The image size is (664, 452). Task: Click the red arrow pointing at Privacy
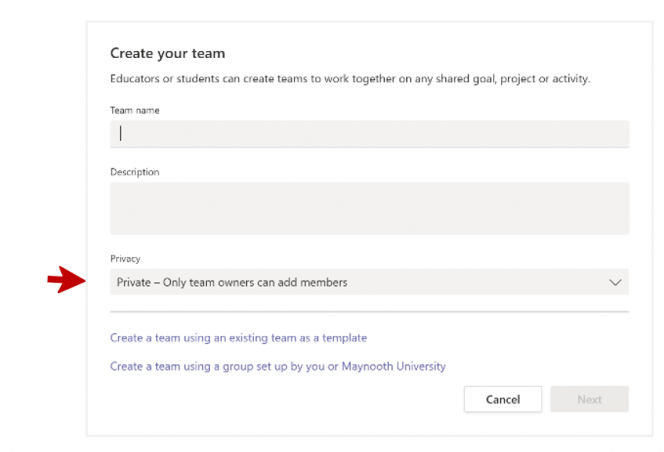point(66,280)
